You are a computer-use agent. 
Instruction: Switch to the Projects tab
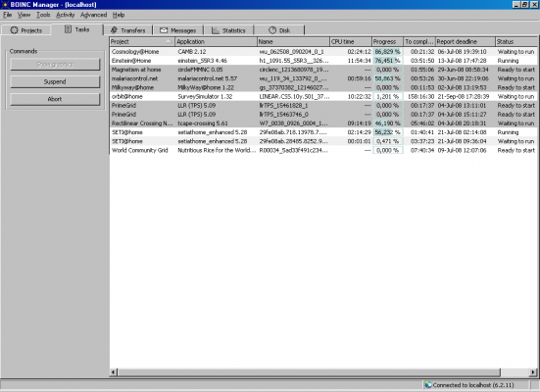tap(26, 30)
